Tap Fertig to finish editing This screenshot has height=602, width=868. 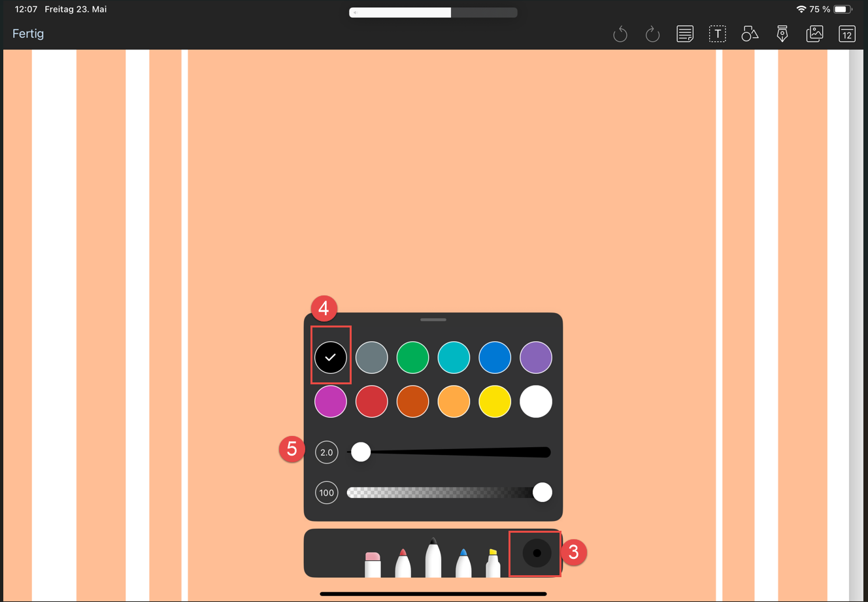point(28,34)
